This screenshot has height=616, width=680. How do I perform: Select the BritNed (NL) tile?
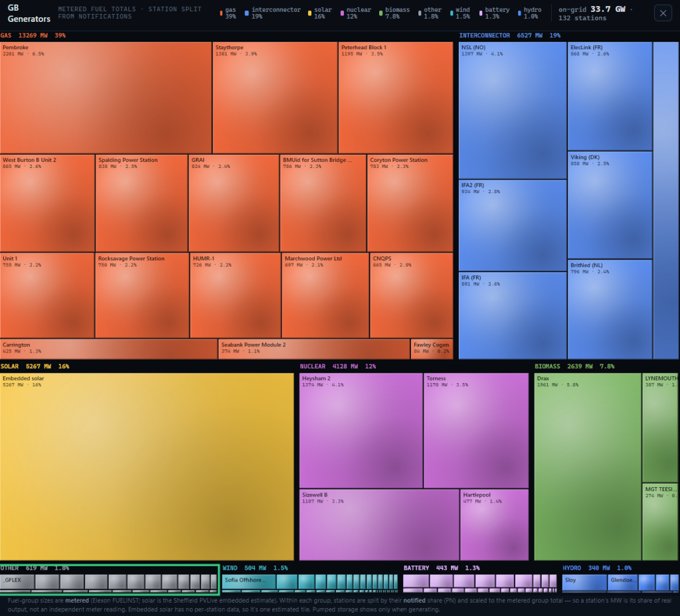[x=610, y=309]
